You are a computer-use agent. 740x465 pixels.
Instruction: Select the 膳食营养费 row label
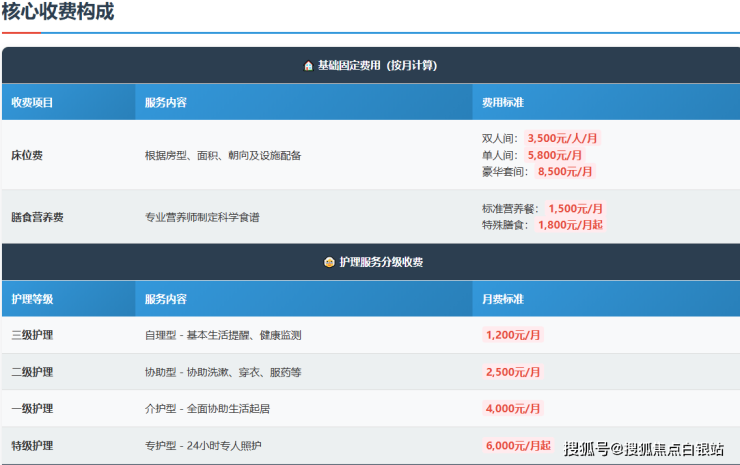coord(37,217)
